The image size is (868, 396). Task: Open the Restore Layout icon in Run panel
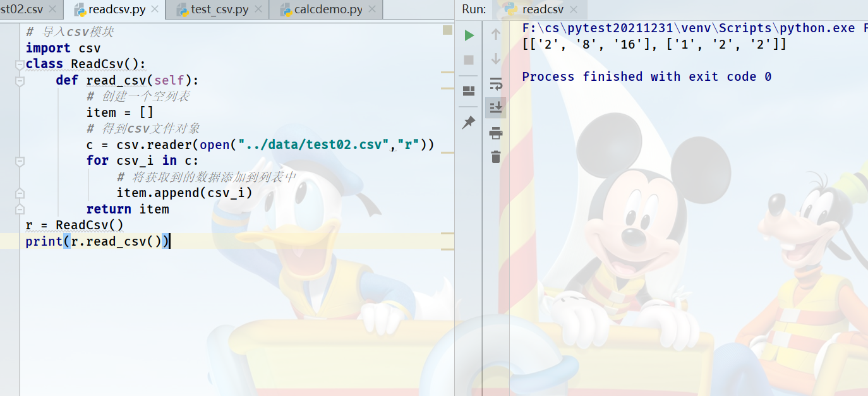coord(469,90)
